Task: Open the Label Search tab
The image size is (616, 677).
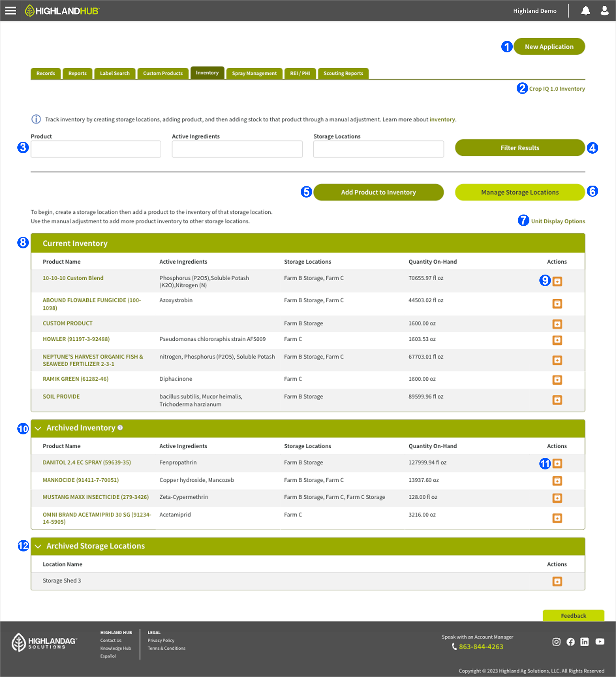Action: (x=114, y=73)
